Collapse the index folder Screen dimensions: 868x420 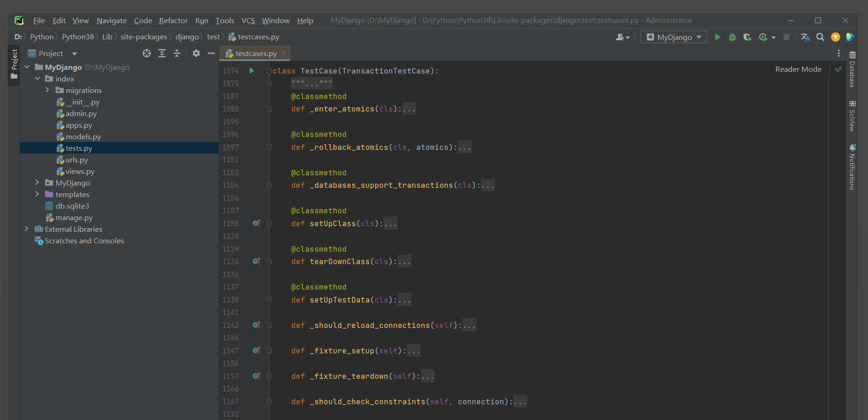point(37,79)
